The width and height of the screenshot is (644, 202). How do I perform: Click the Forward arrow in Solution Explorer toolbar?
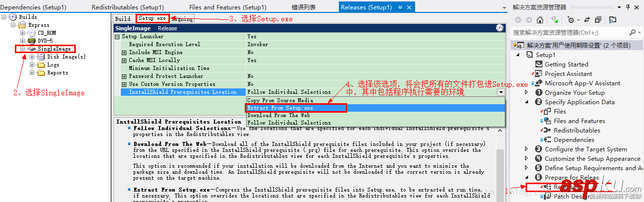[529, 20]
